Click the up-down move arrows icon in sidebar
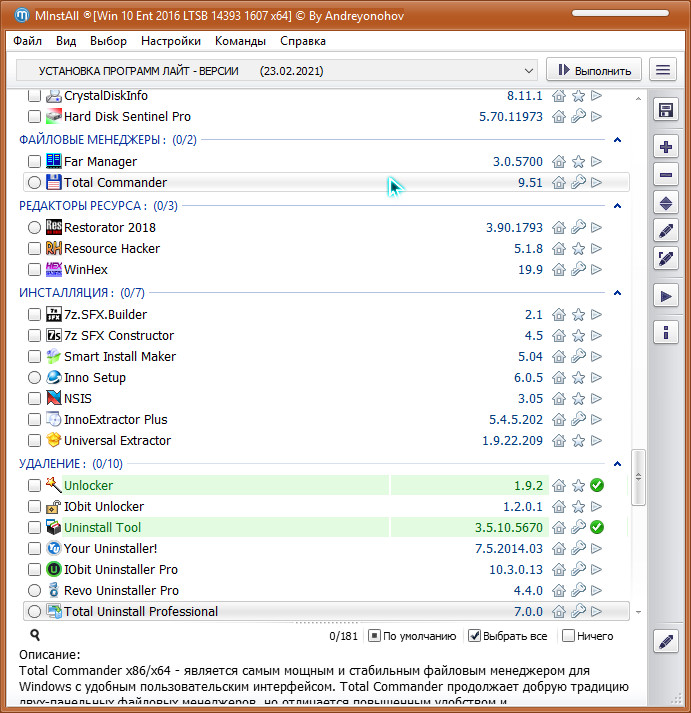691x713 pixels. click(x=666, y=203)
